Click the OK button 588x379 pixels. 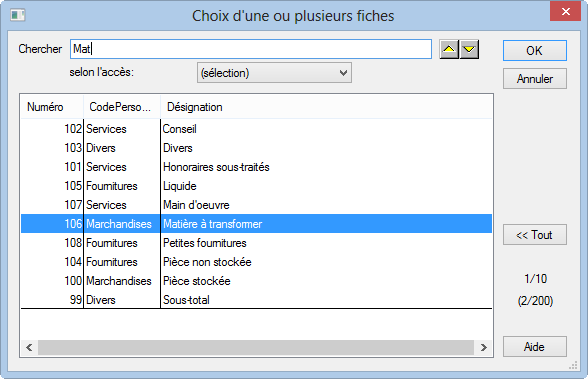[x=534, y=51]
